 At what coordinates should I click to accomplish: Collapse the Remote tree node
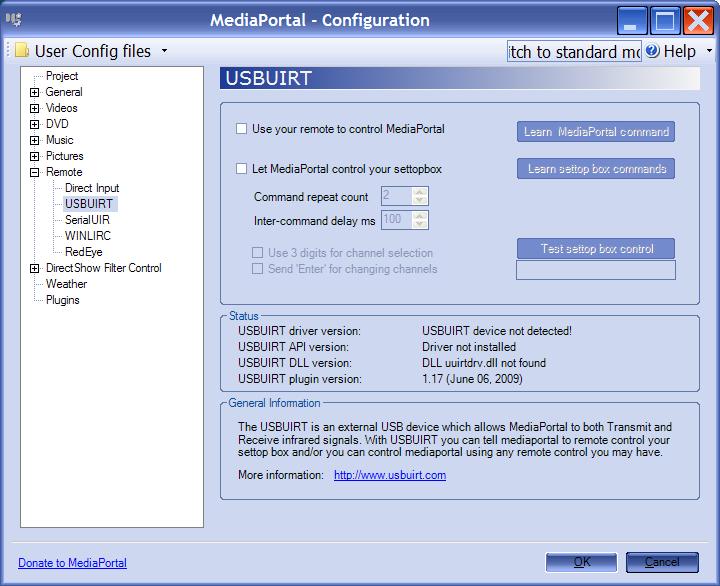click(x=35, y=172)
